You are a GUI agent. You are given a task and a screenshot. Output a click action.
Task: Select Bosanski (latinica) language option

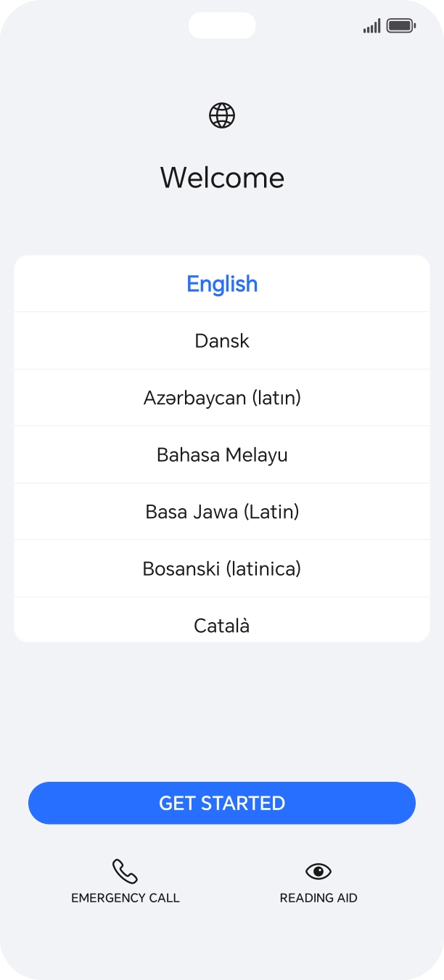[222, 568]
